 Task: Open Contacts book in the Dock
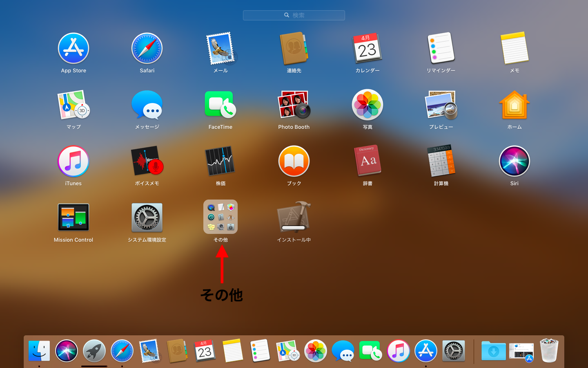tap(177, 351)
